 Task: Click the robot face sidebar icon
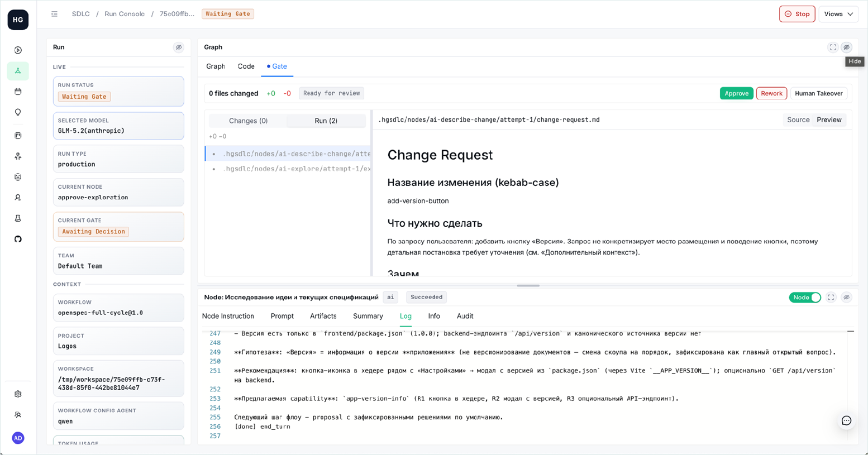pos(18,177)
